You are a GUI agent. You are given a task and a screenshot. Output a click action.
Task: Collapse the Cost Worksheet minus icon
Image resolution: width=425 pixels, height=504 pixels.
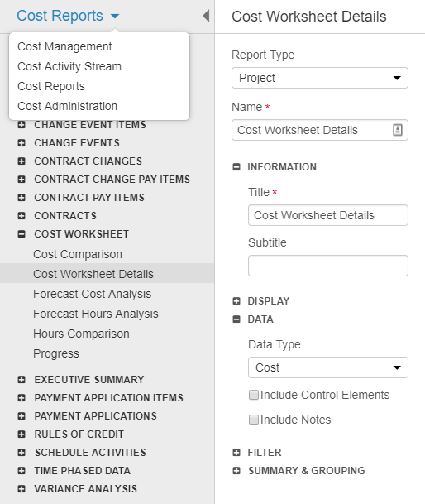[21, 234]
